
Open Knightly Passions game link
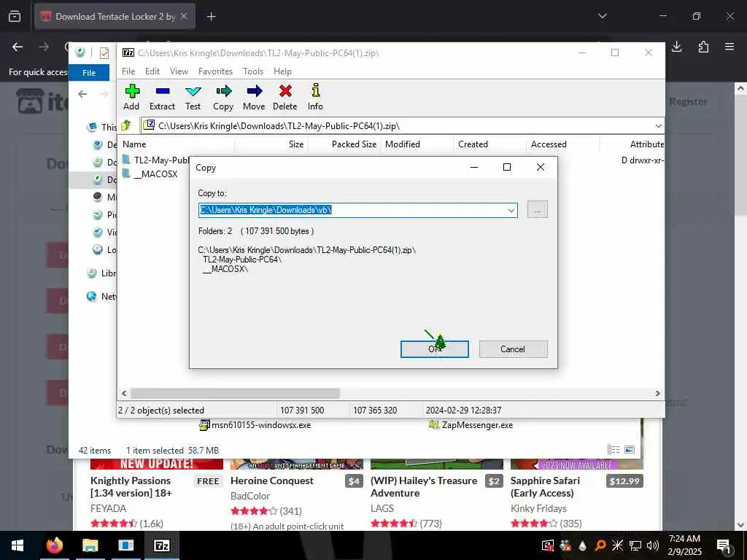(131, 486)
